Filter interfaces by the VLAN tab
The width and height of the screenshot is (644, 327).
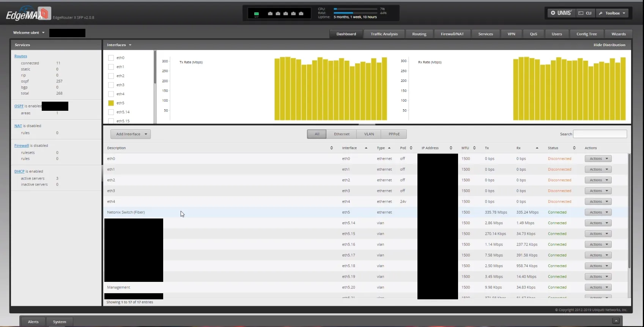click(x=369, y=134)
